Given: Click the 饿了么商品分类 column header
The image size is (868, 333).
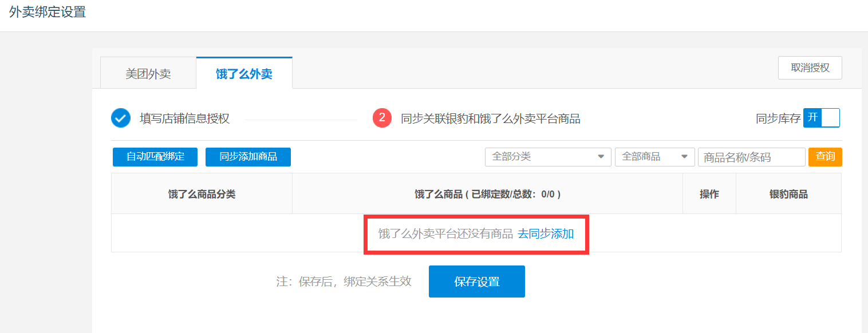Looking at the screenshot, I should pos(202,194).
